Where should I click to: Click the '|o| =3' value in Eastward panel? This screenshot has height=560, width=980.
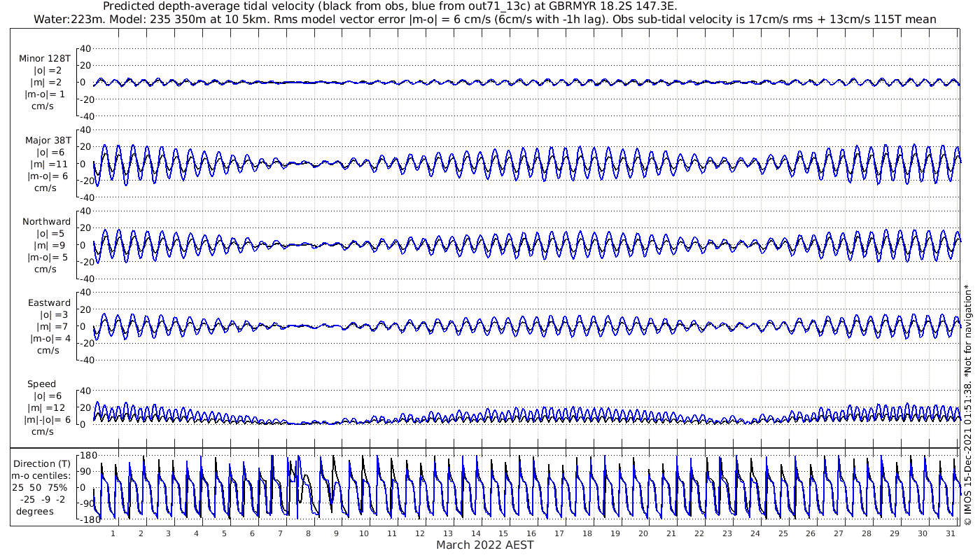coord(54,314)
